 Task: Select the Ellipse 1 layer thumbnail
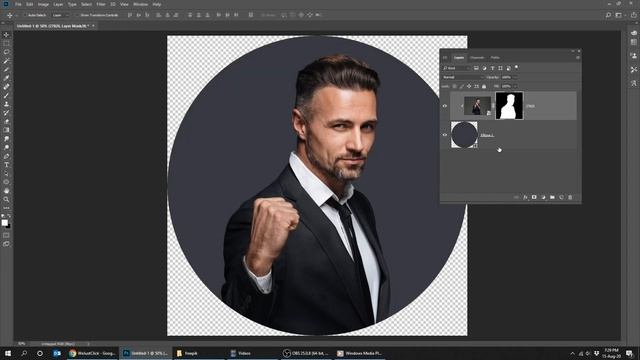[x=464, y=135]
